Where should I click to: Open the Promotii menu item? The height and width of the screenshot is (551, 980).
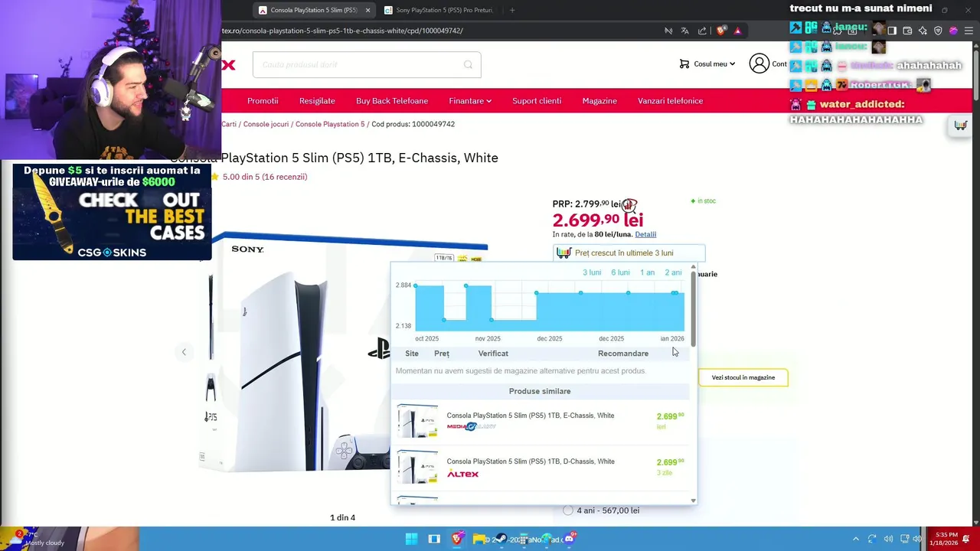tap(263, 101)
